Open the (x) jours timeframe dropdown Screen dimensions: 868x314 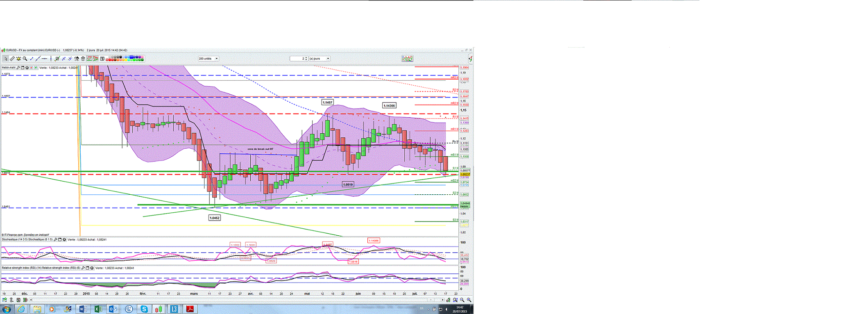[x=328, y=59]
